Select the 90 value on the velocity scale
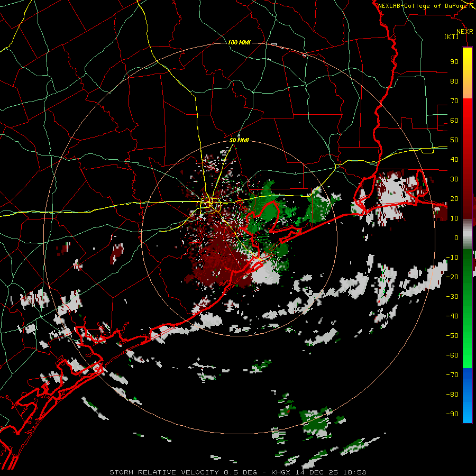This screenshot has height=476, width=476. click(x=454, y=62)
